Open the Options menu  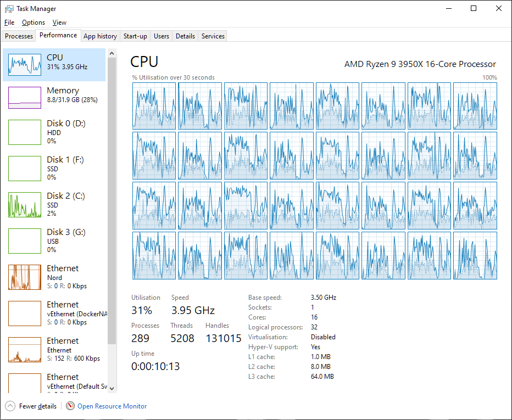[33, 23]
